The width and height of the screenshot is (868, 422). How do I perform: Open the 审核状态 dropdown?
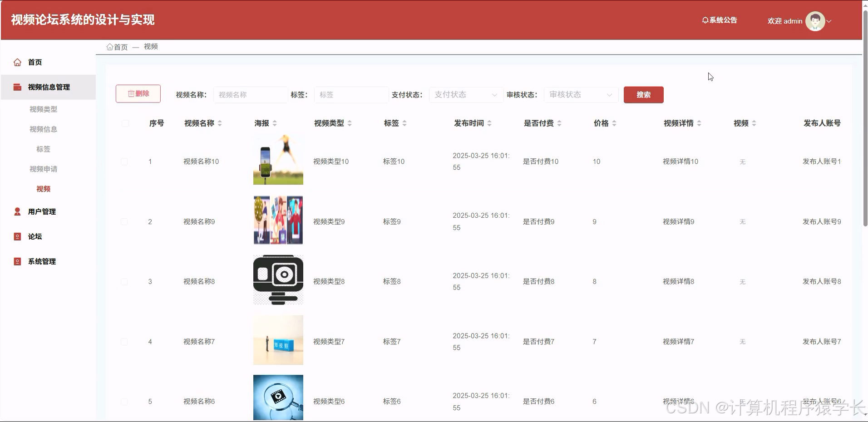(580, 95)
